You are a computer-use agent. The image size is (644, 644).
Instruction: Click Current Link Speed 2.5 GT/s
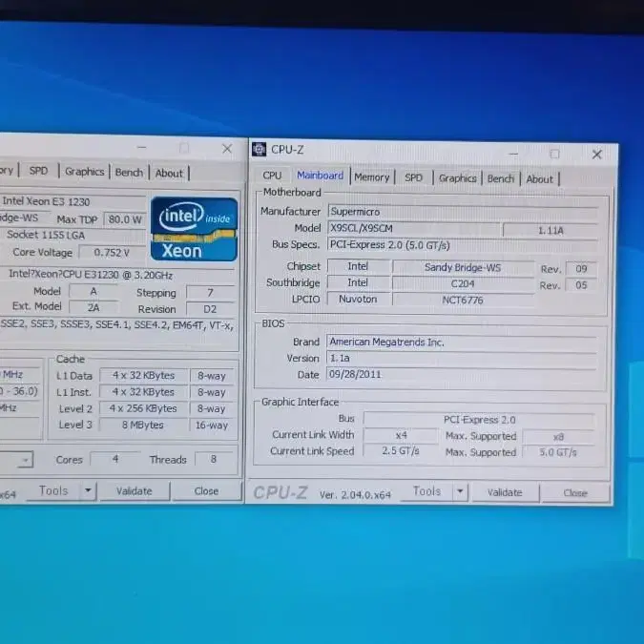tap(401, 451)
